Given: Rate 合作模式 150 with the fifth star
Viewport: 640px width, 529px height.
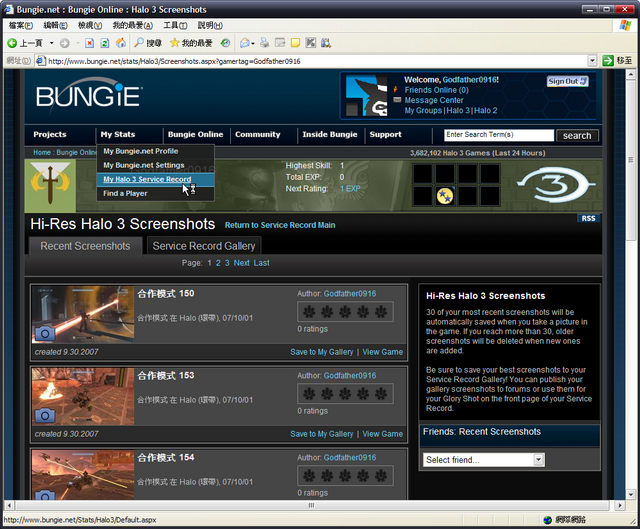Looking at the screenshot, I should [381, 312].
